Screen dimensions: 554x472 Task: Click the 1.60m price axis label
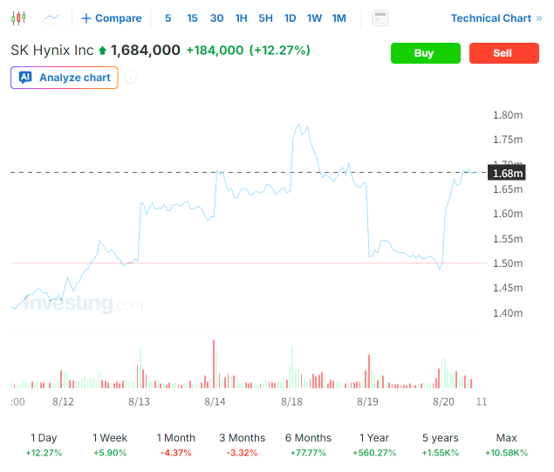(x=508, y=214)
